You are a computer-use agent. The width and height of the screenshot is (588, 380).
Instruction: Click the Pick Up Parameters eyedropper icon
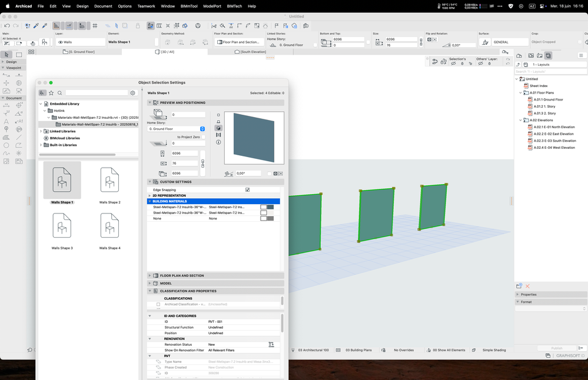[36, 26]
